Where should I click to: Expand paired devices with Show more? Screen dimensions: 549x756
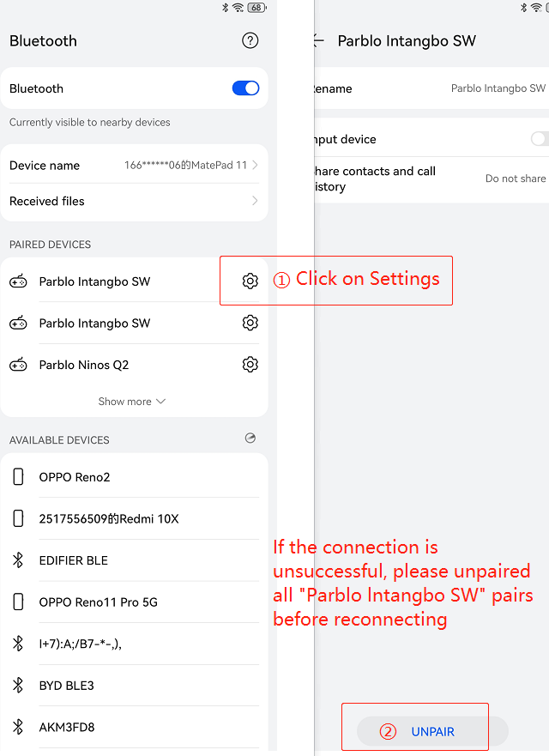[131, 401]
